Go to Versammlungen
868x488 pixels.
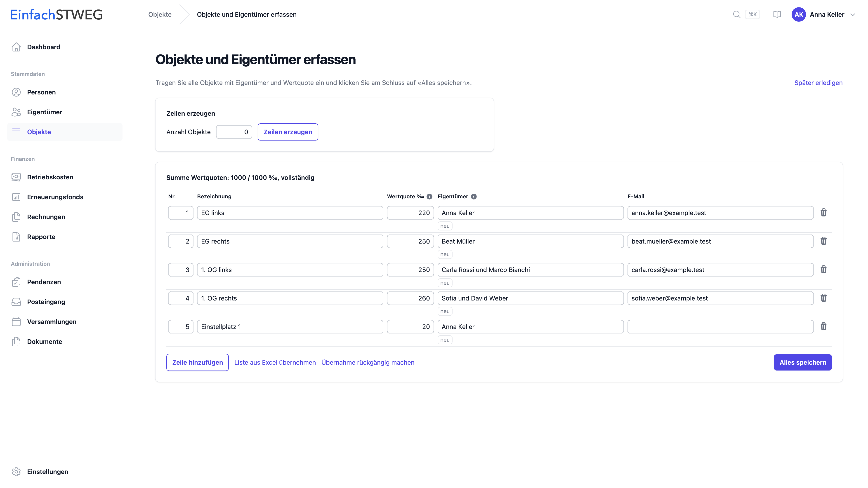pos(65,322)
